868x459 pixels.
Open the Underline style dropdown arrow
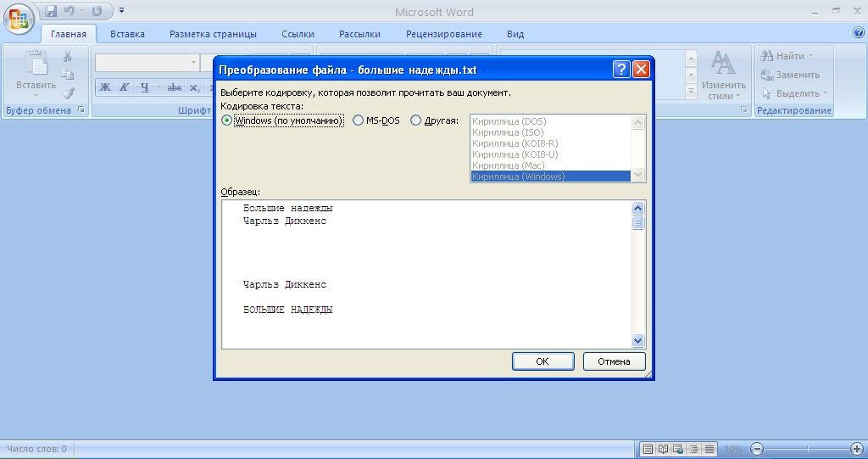(159, 87)
